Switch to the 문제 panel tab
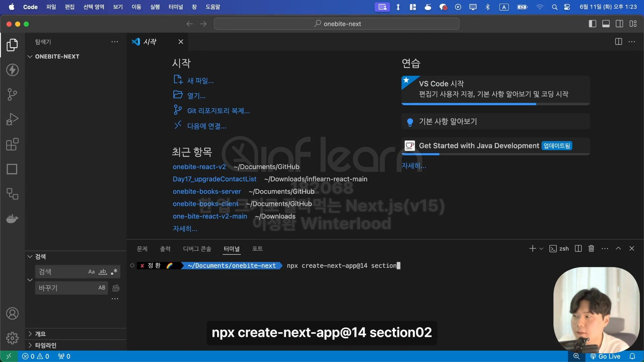Image resolution: width=644 pixels, height=362 pixels. point(142,249)
